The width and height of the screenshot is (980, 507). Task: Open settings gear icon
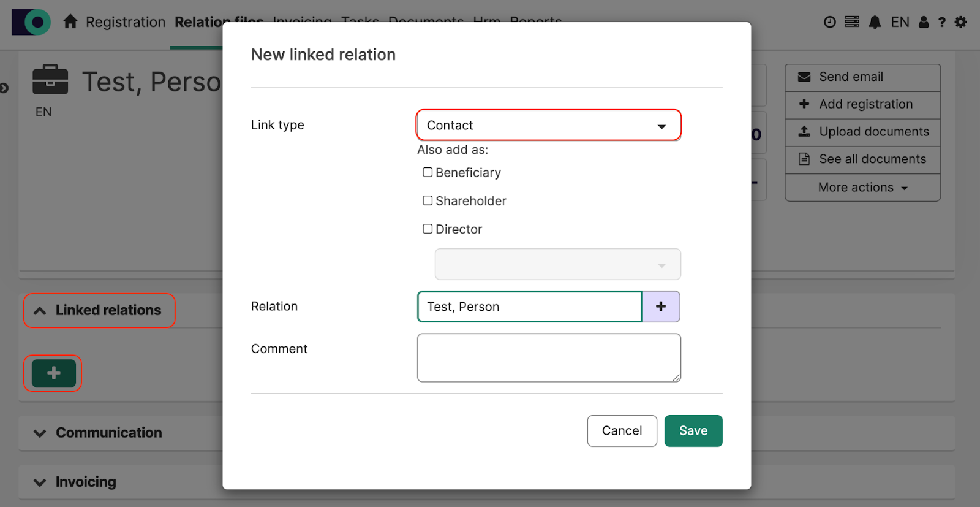(x=961, y=22)
